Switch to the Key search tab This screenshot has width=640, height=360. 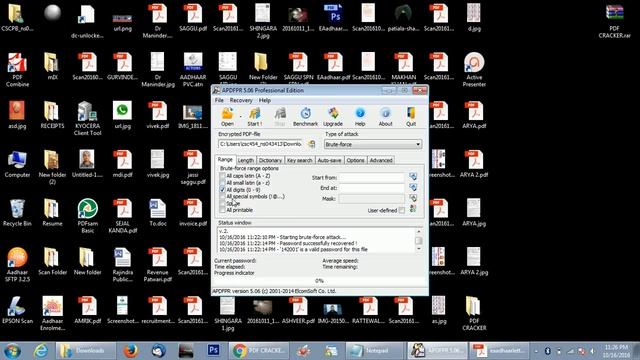(299, 160)
